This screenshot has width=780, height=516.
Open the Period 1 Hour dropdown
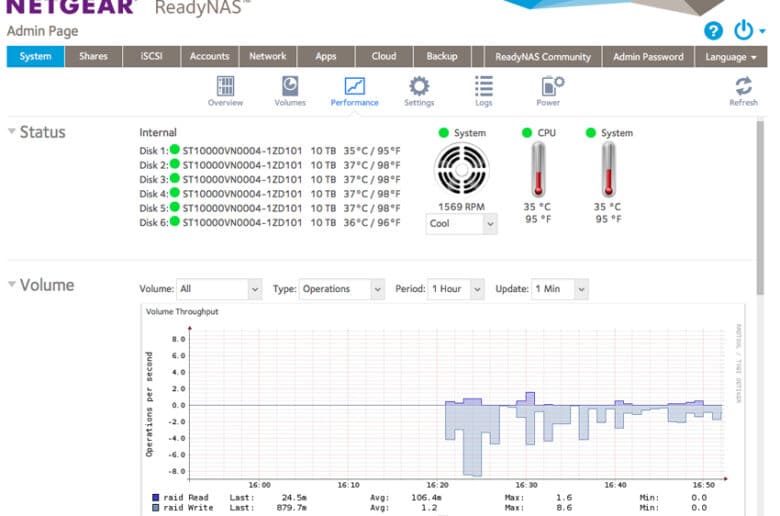tap(456, 289)
